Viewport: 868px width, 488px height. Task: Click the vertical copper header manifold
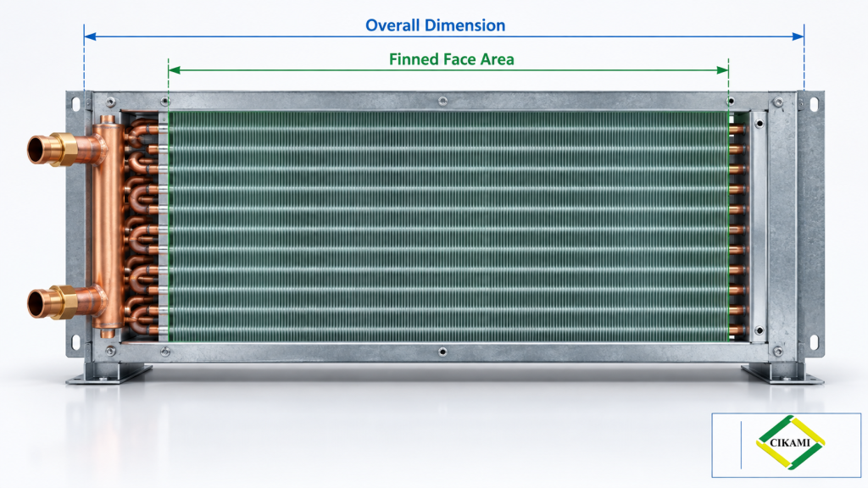click(107, 225)
